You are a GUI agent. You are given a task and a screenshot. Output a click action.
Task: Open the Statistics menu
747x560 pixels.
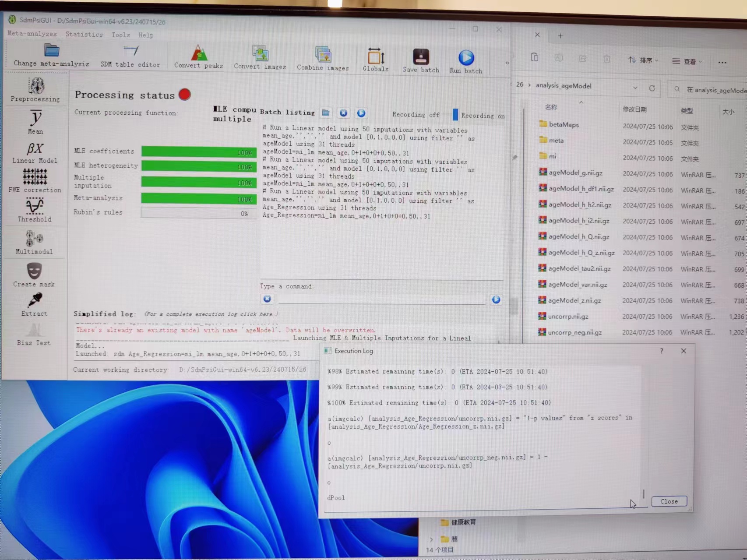pos(84,34)
